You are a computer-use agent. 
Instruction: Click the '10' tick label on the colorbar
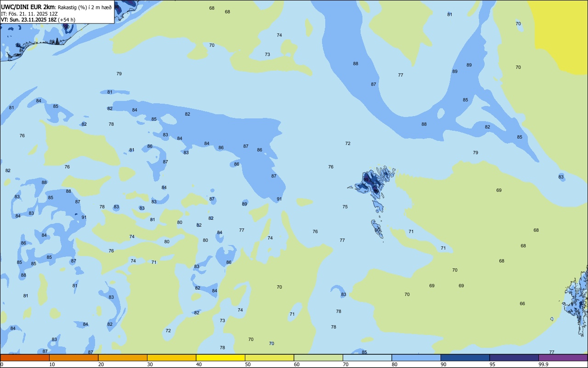point(52,364)
